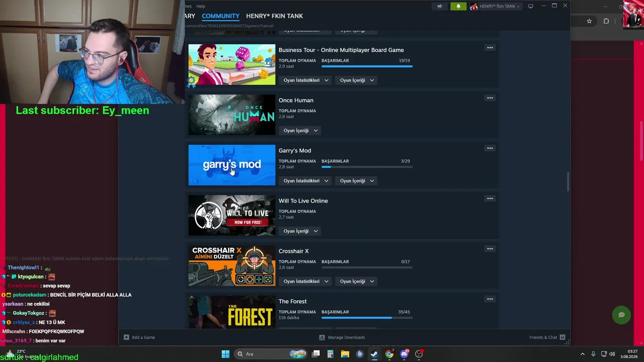Expand Oyun İstatistikleri for Crosshair X

tap(305, 282)
